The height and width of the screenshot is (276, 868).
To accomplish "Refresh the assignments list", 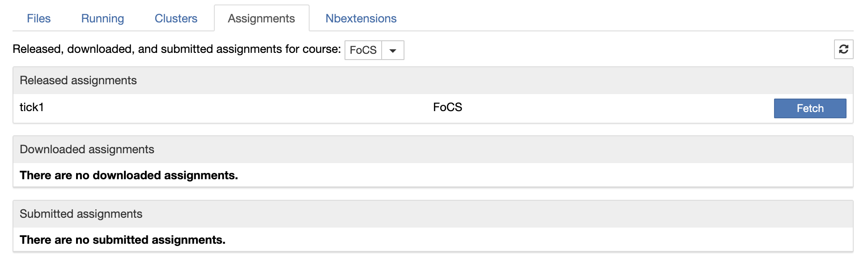I will [x=843, y=49].
